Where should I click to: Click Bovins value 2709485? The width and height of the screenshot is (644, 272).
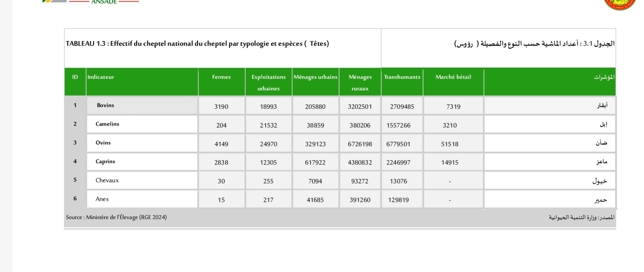coord(402,107)
